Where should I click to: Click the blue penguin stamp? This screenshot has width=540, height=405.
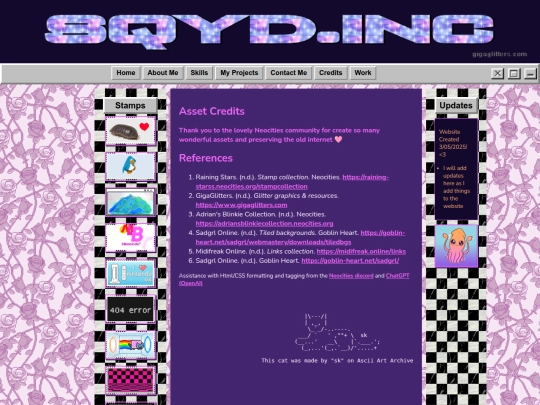tap(131, 167)
